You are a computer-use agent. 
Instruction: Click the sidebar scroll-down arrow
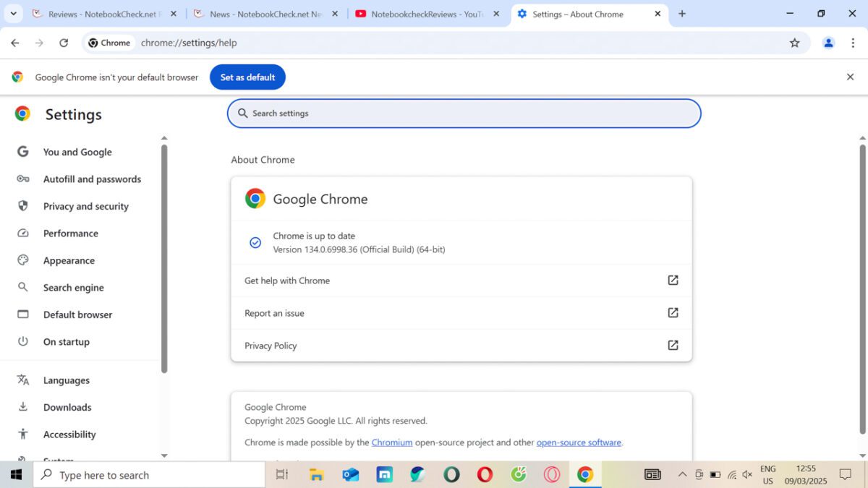pos(164,455)
